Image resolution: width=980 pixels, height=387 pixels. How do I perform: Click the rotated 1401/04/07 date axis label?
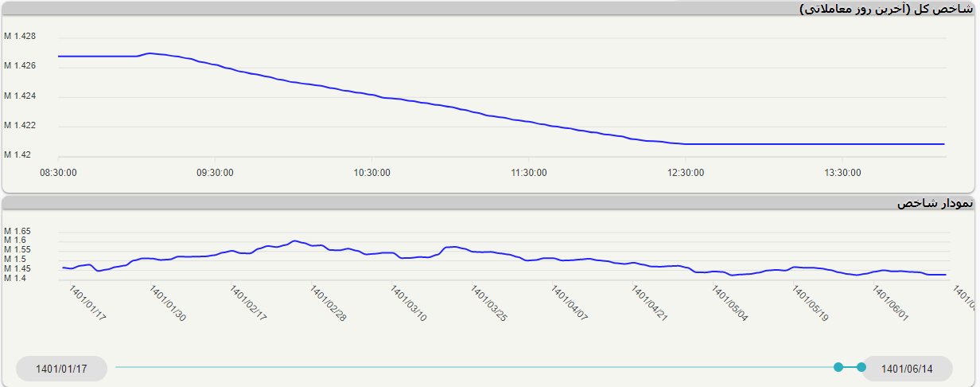pyautogui.click(x=569, y=304)
